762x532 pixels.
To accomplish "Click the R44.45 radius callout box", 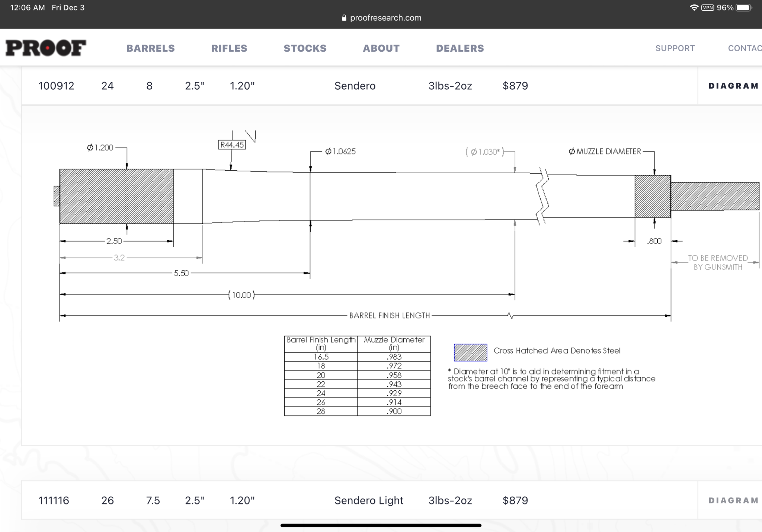I will click(x=232, y=145).
